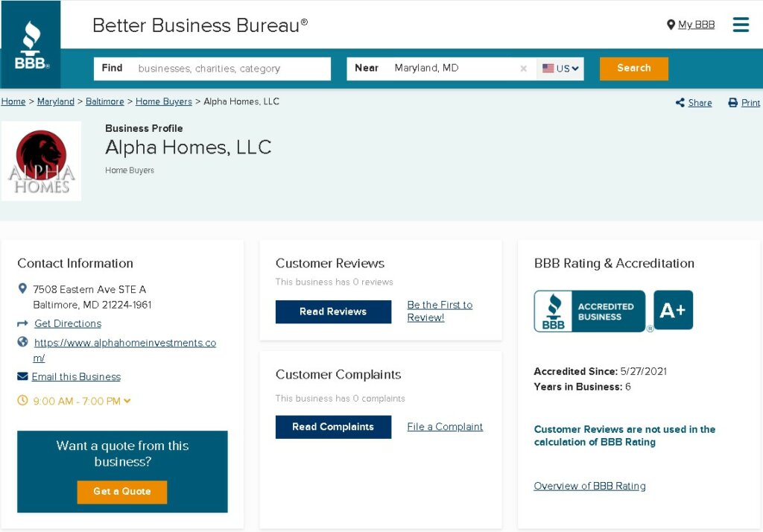This screenshot has width=763, height=532.
Task: Click the '7508 Eastern Ave STE A' address
Action: coord(89,289)
